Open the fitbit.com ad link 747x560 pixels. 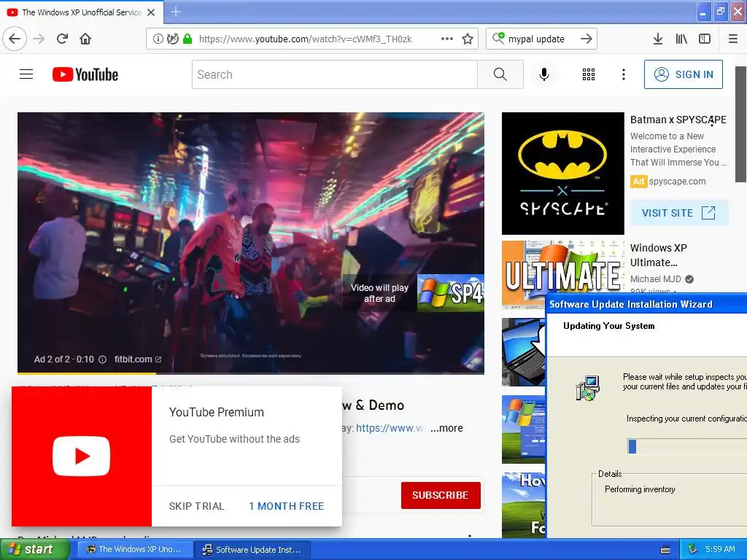coord(138,359)
